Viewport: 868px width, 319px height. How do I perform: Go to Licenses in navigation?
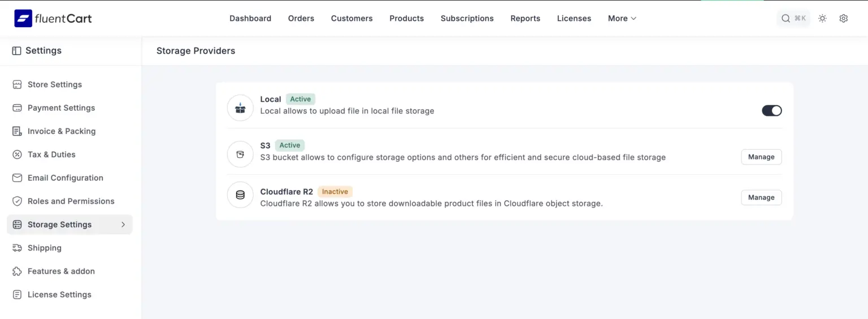pos(574,18)
